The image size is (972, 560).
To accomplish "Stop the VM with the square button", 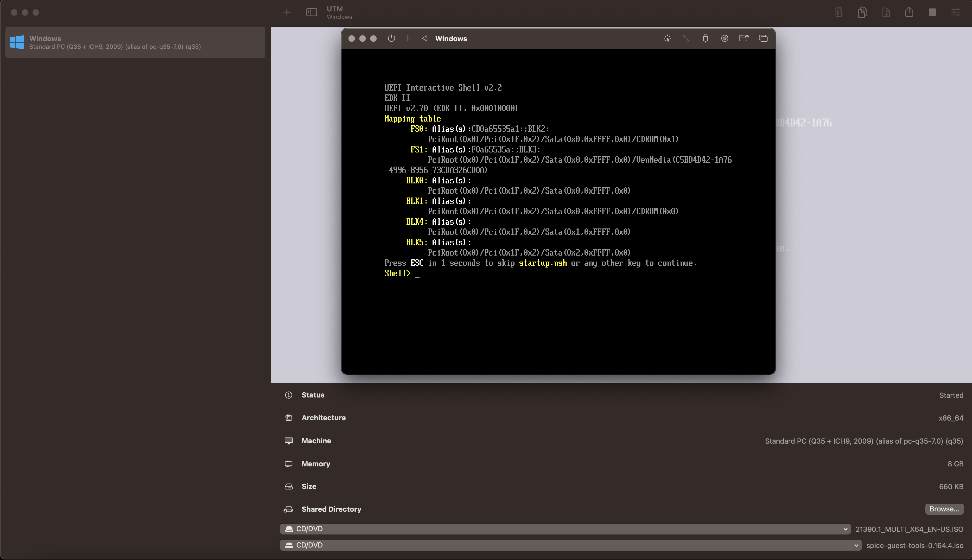I will (932, 12).
